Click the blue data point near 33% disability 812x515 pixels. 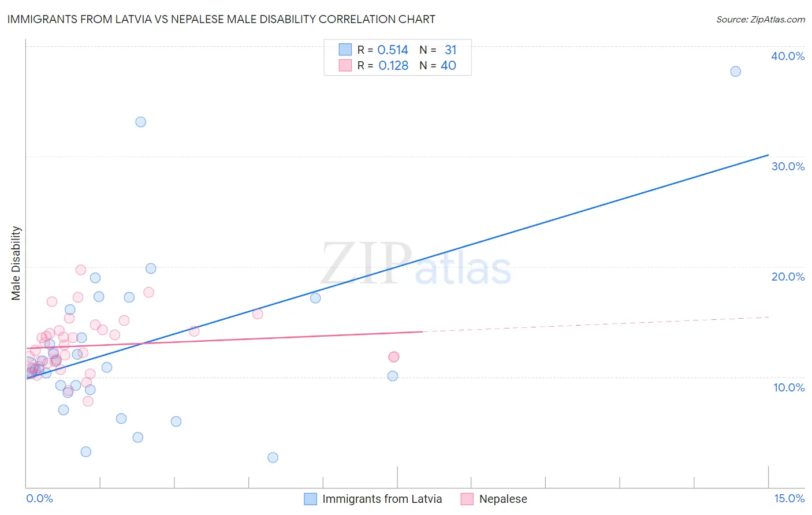[x=140, y=122]
